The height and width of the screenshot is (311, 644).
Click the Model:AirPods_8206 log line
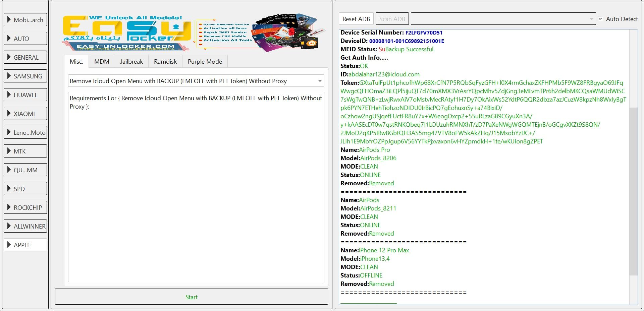point(368,158)
